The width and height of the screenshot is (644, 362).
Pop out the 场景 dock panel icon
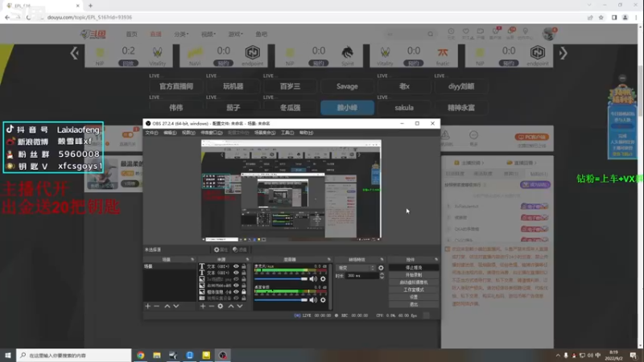[x=192, y=259]
